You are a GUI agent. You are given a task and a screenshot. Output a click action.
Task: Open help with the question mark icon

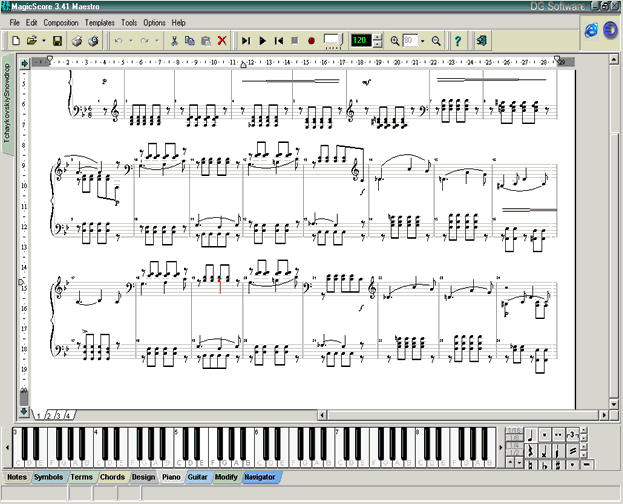click(458, 41)
